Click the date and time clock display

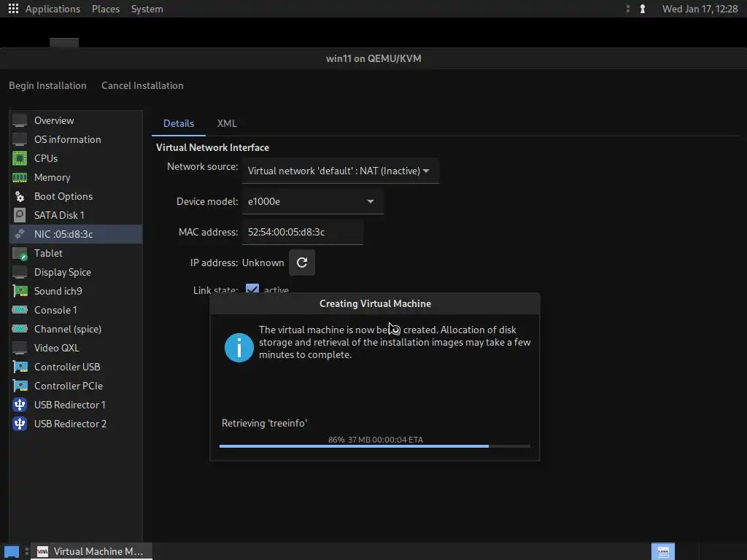pos(700,9)
